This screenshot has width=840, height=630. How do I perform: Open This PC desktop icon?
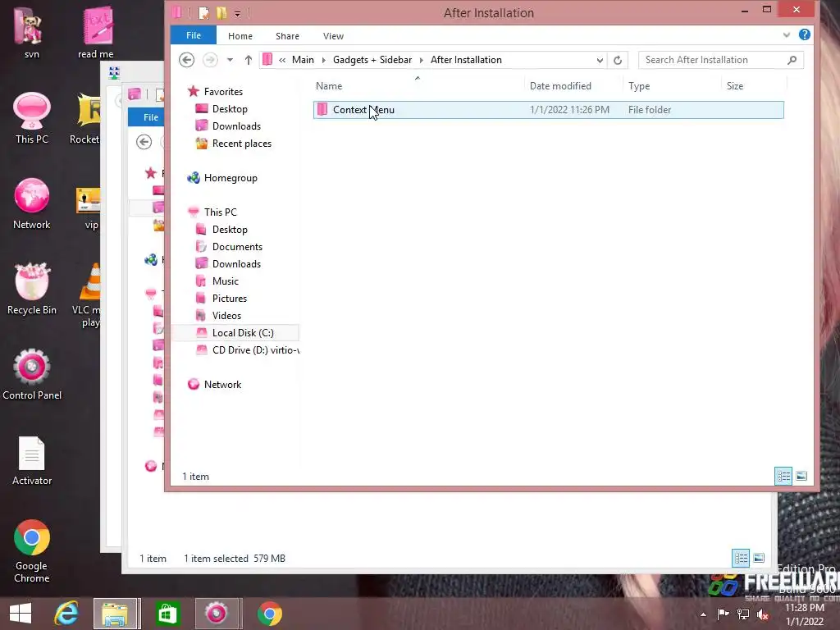[x=32, y=119]
